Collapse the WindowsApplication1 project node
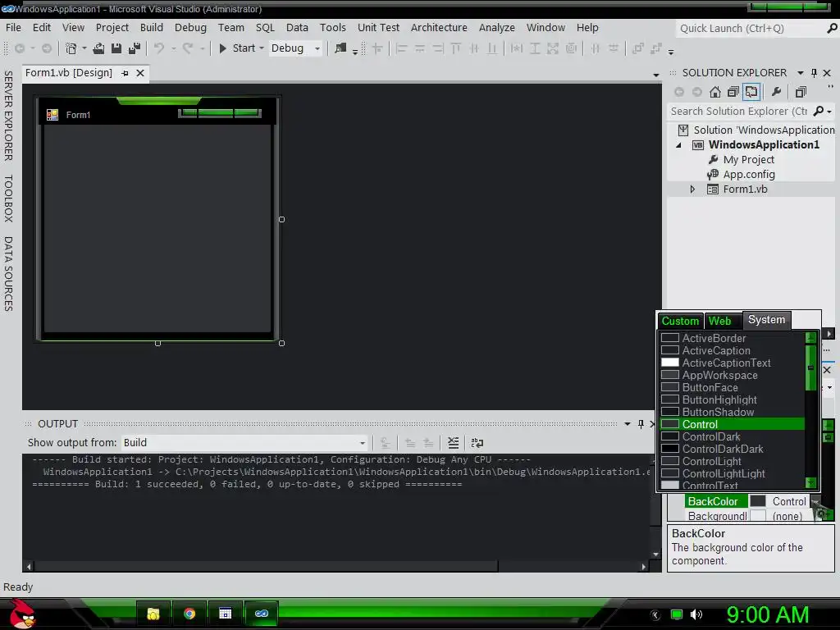Viewport: 840px width, 630px height. pyautogui.click(x=679, y=145)
